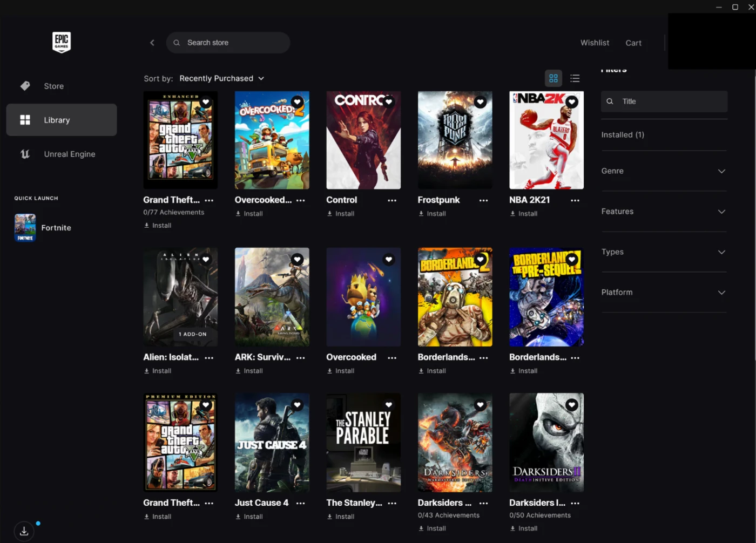Toggle favorite heart on NBA 2K21 cover
Viewport: 756px width, 543px height.
[572, 101]
